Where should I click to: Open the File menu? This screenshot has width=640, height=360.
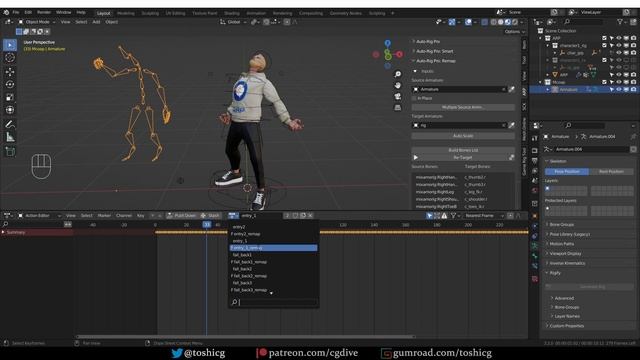click(x=16, y=13)
